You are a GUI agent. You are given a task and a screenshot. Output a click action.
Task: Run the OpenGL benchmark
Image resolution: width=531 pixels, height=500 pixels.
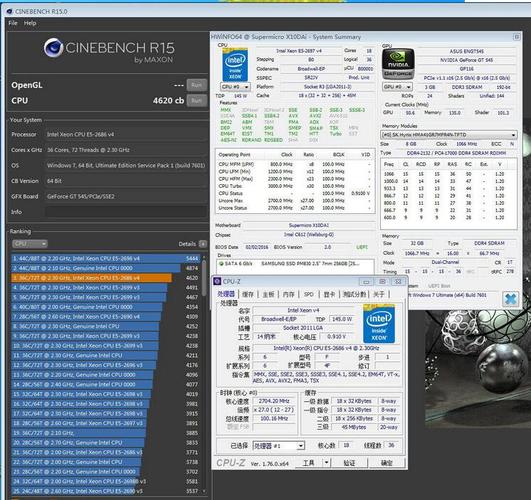[197, 85]
